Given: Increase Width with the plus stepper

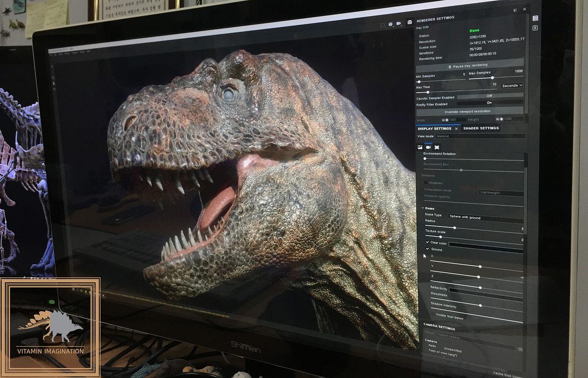Looking at the screenshot, I should [x=447, y=120].
